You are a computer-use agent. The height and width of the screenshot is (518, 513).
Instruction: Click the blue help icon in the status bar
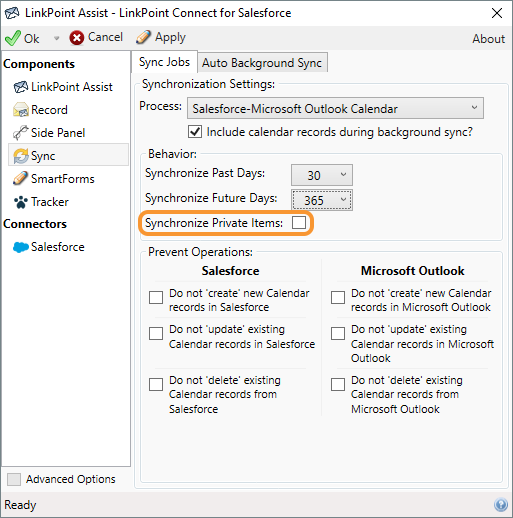501,504
